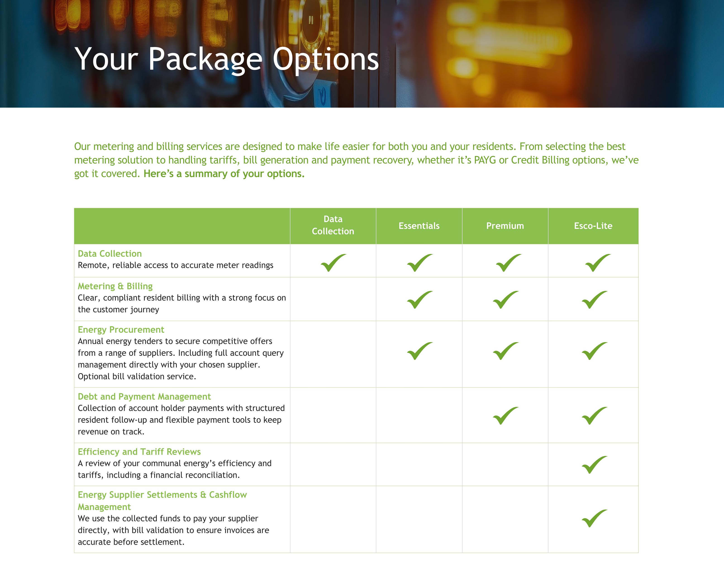Select the Premium column header

505,226
